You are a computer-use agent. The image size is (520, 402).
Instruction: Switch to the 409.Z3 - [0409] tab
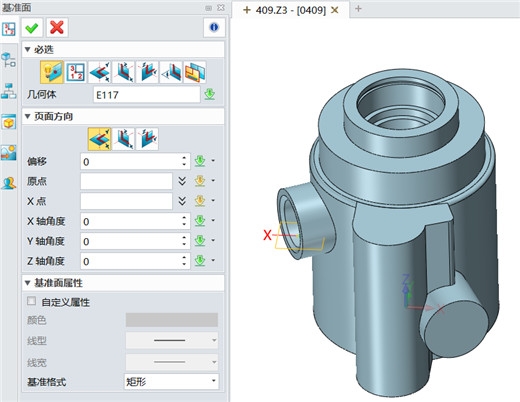[290, 10]
